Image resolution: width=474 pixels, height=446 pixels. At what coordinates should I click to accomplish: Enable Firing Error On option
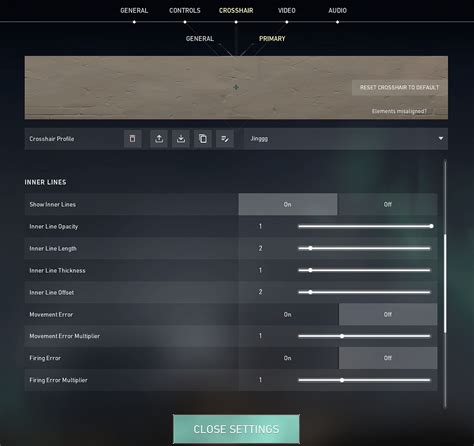pos(288,358)
